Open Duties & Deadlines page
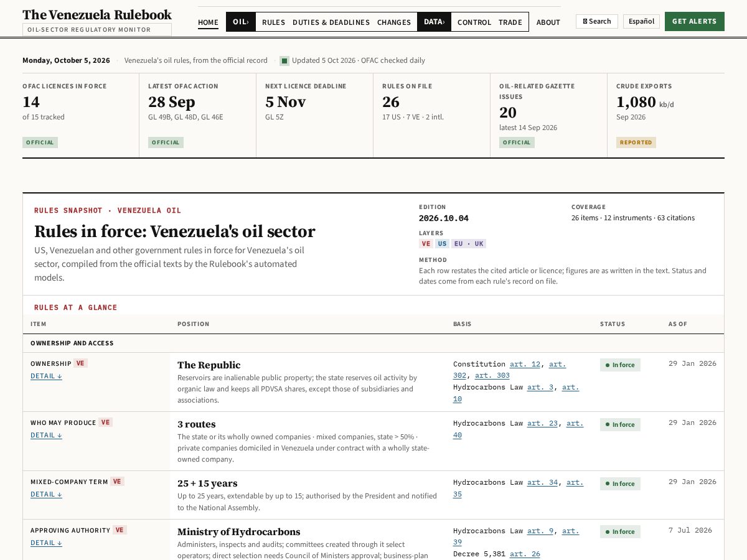747x560 pixels. [x=331, y=22]
